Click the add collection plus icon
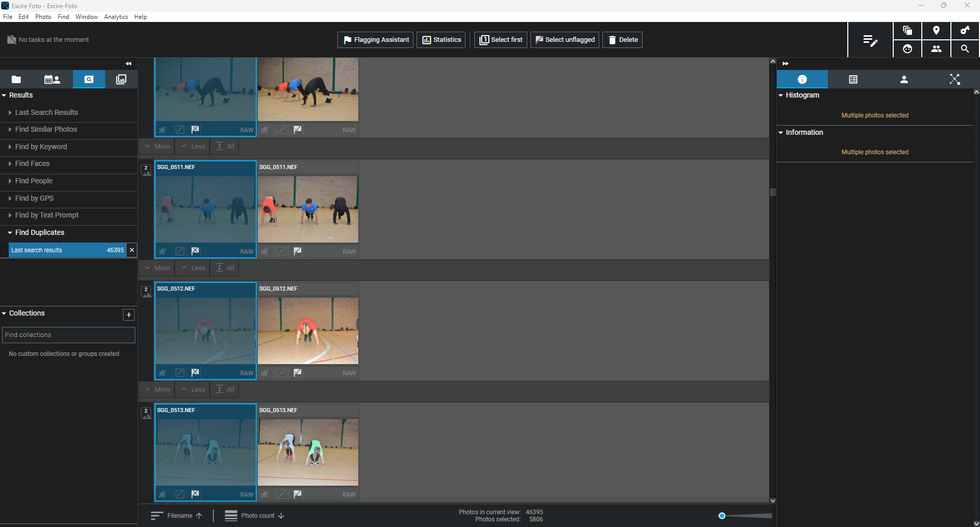The width and height of the screenshot is (980, 527). [x=129, y=315]
